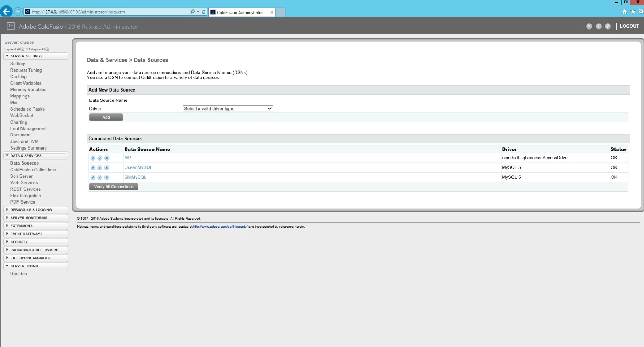
Task: Open Updates under Server Update
Action: (x=18, y=274)
